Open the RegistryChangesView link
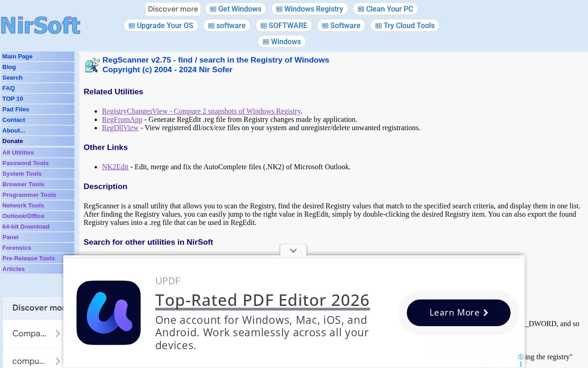Viewport: 588px width, 368px height. [201, 111]
